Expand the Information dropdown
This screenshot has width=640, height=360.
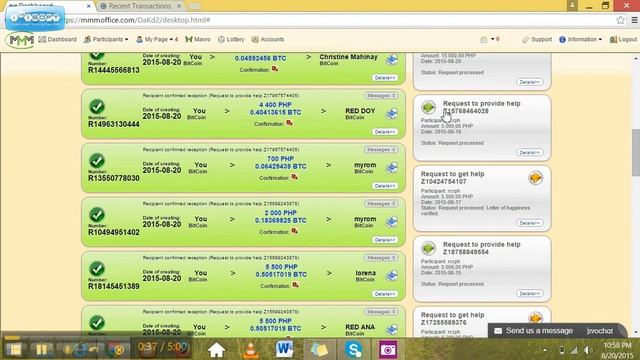[x=580, y=40]
